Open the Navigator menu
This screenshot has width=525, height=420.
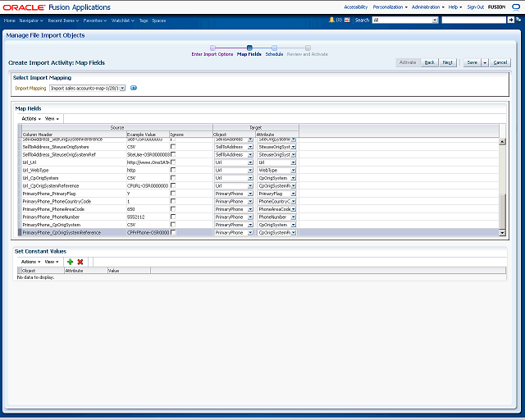[x=31, y=19]
